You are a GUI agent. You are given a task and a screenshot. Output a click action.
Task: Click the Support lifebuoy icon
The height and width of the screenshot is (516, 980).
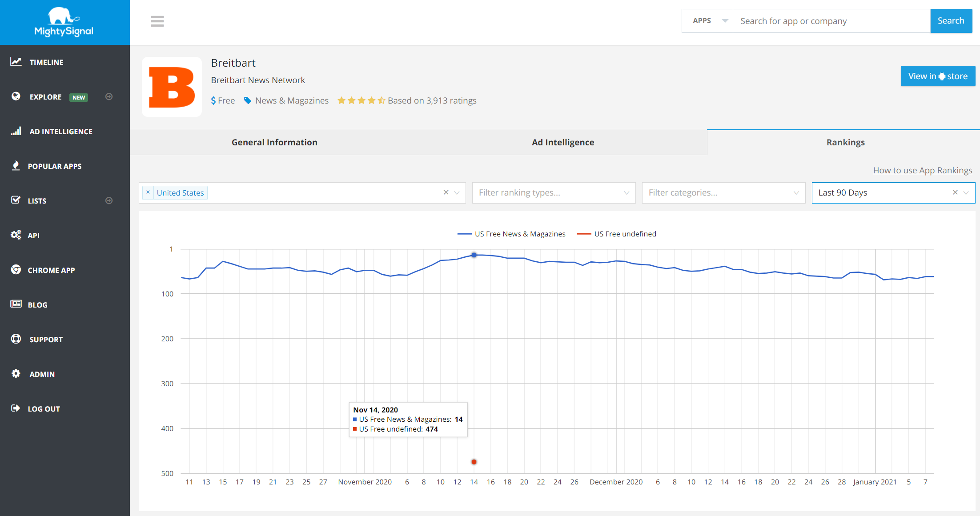click(16, 339)
